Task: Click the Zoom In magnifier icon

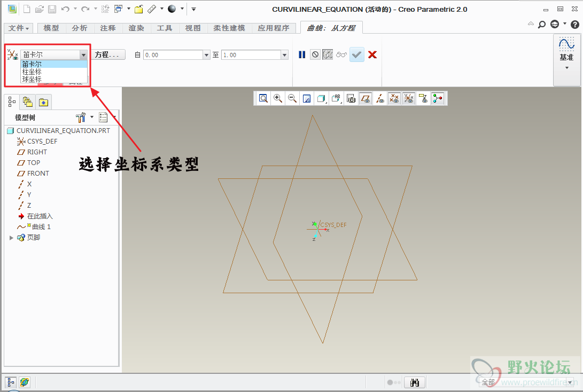Action: click(x=278, y=98)
